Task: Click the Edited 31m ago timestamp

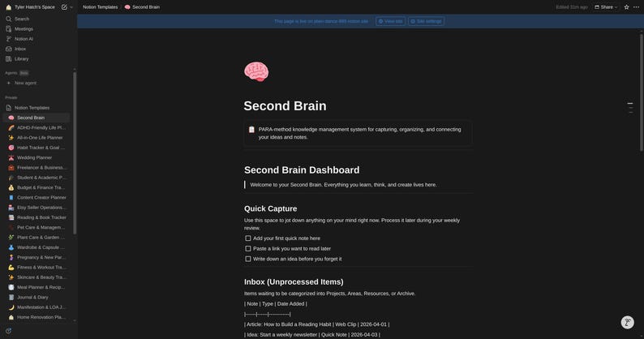Action: click(572, 7)
